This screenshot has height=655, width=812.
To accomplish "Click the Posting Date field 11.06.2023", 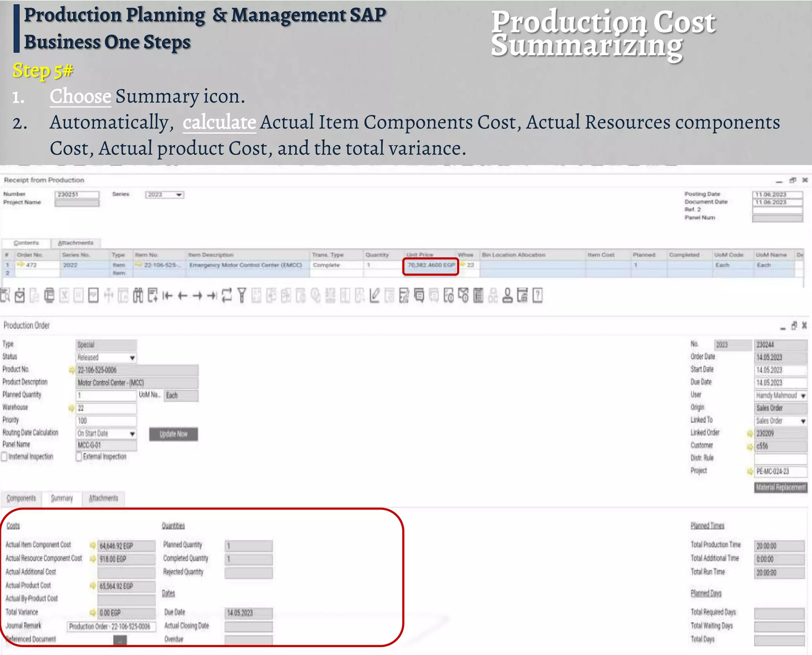I will pyautogui.click(x=778, y=195).
